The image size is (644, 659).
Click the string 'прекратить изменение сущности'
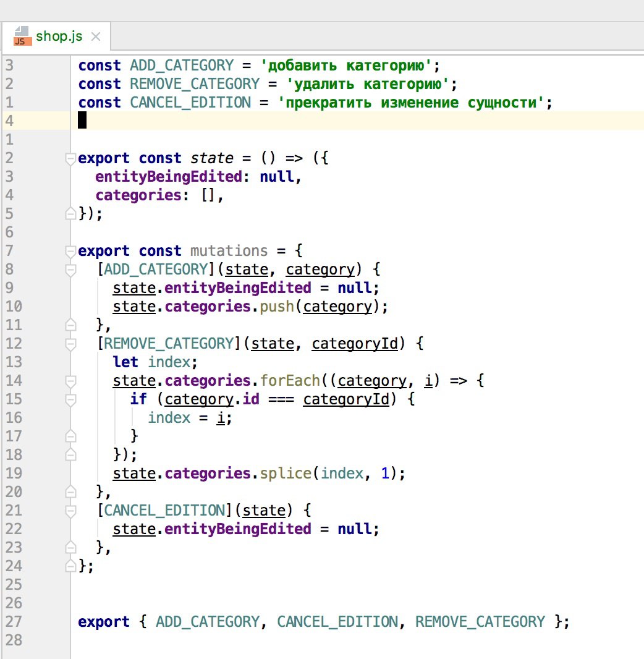[411, 103]
